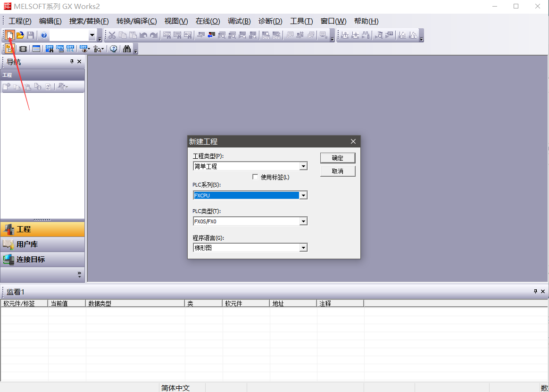Open the PLC Series (PLC系列) FXCPU dropdown
This screenshot has width=549, height=392.
coord(303,196)
